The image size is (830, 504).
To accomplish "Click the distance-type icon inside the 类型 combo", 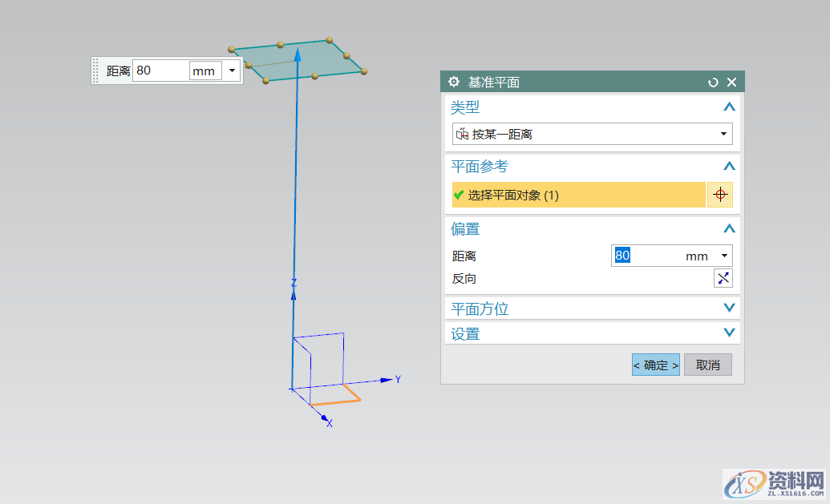I will point(464,134).
